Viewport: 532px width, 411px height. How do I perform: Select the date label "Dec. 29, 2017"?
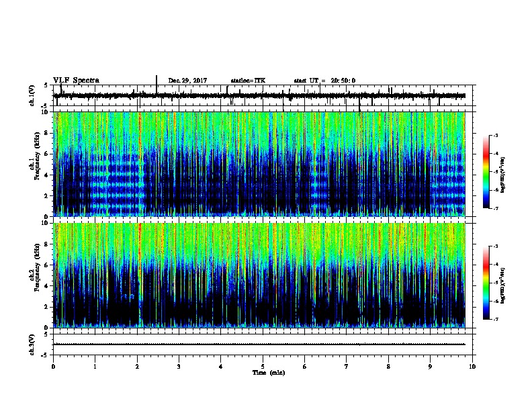187,81
